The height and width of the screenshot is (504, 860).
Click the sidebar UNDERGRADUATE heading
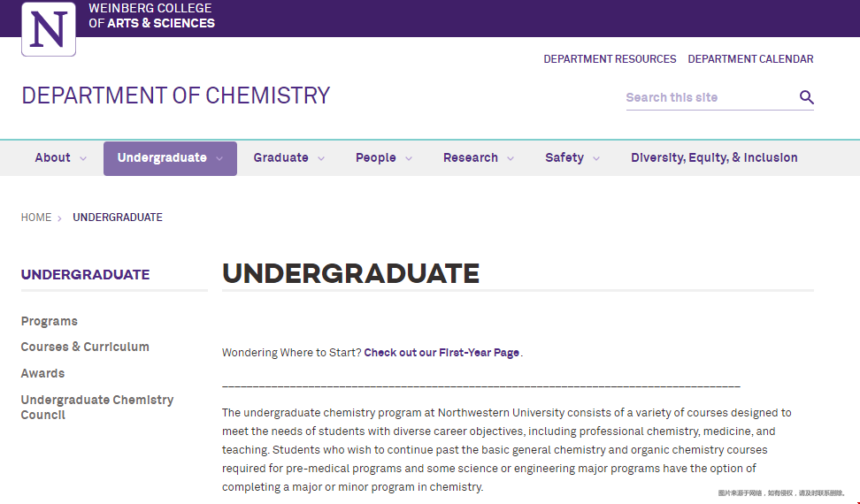(x=85, y=274)
